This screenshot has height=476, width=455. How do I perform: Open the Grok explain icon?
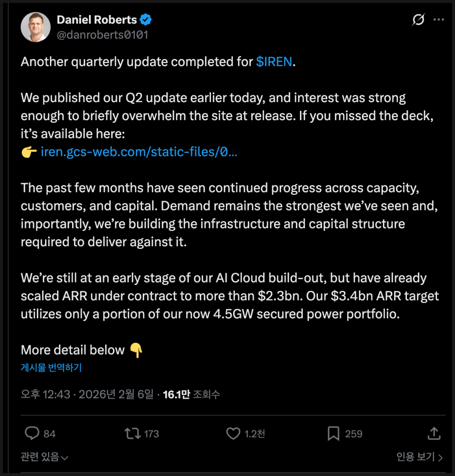click(417, 20)
